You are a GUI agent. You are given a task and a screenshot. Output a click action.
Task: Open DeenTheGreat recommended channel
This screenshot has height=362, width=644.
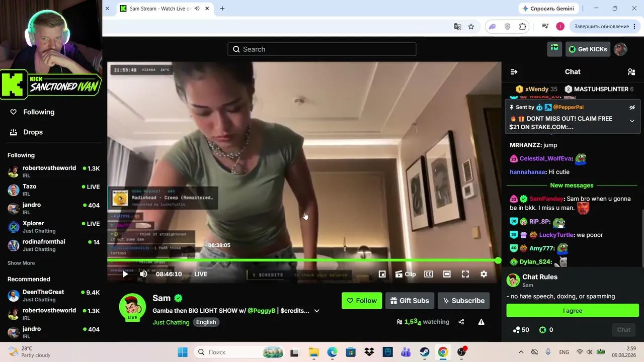point(53,296)
